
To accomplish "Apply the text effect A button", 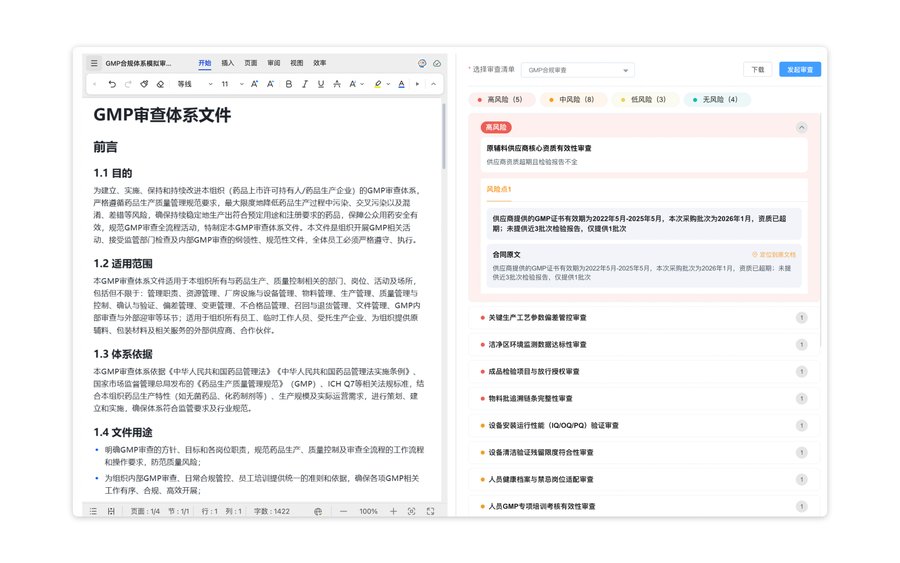I will (x=352, y=84).
